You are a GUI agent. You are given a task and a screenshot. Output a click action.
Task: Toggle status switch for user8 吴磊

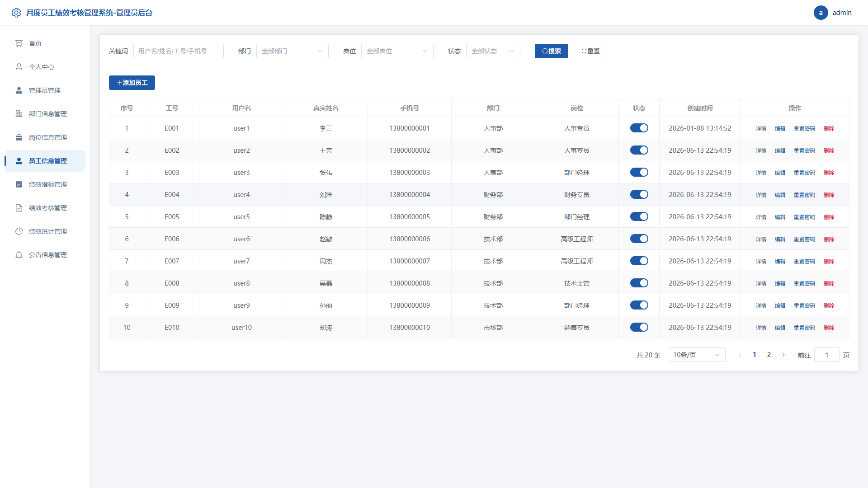639,283
